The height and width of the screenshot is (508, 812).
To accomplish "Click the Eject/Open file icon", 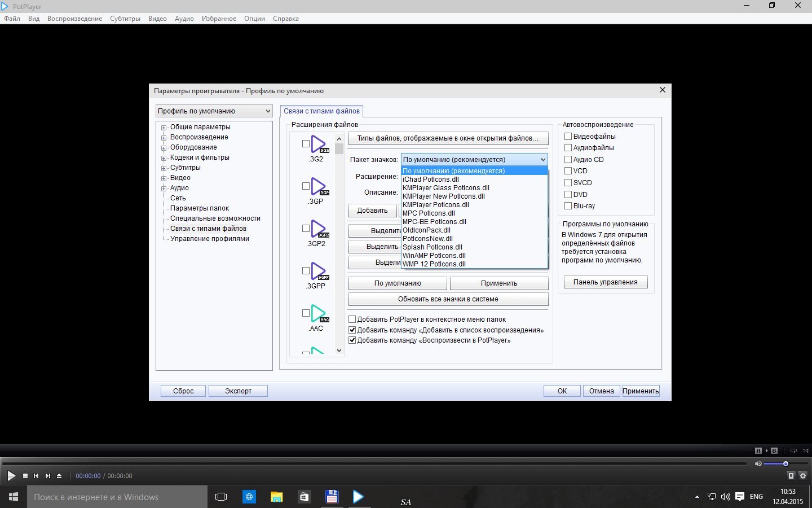I will tap(59, 476).
